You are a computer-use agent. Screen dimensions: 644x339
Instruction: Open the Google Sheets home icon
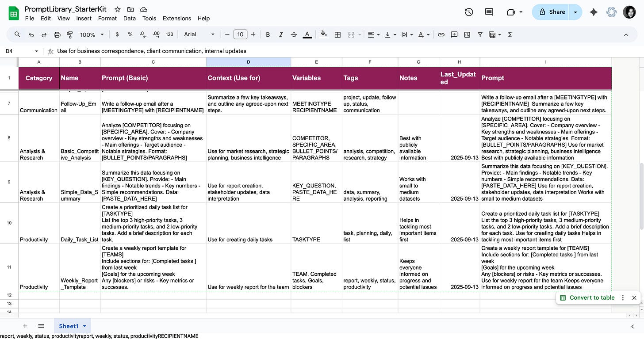tap(13, 13)
